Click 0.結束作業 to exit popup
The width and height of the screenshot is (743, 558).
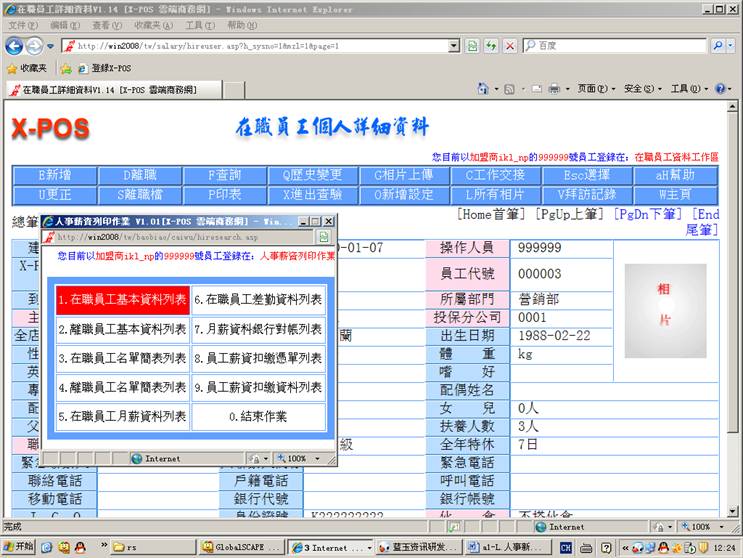(258, 417)
